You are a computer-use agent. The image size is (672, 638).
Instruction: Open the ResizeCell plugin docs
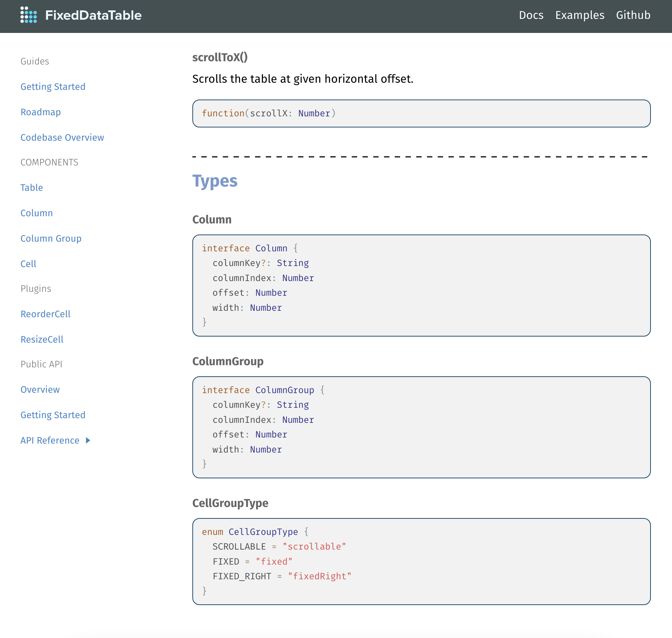point(42,339)
